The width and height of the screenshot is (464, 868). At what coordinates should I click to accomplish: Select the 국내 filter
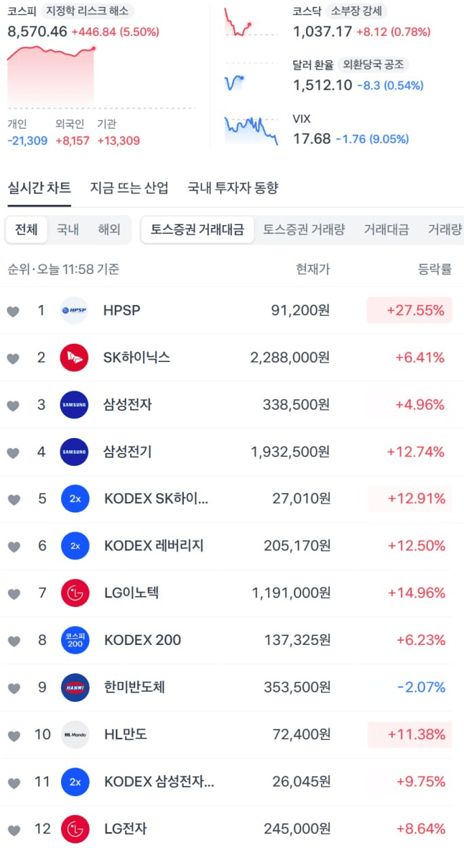coord(68,230)
